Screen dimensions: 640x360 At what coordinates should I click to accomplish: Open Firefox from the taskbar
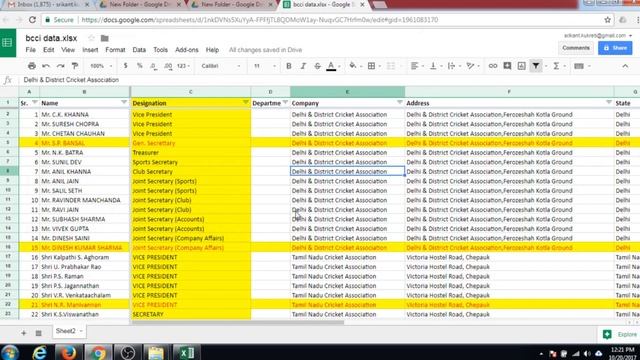[x=69, y=352]
